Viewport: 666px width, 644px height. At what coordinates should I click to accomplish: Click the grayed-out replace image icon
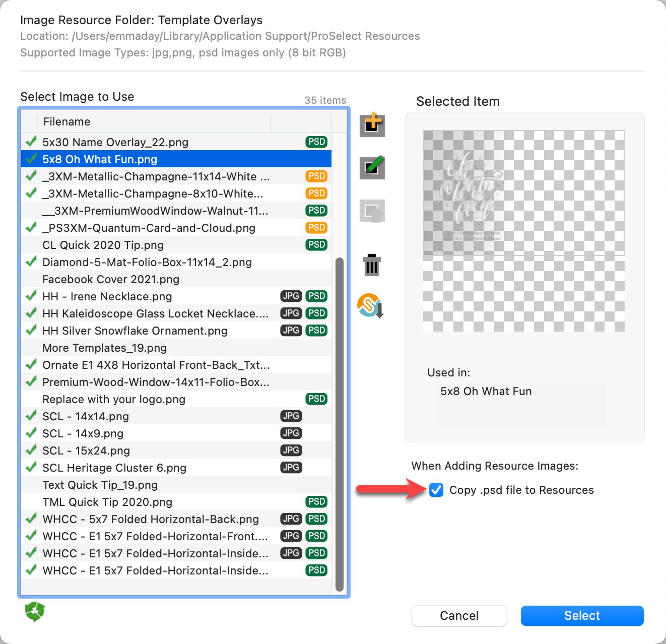(372, 211)
